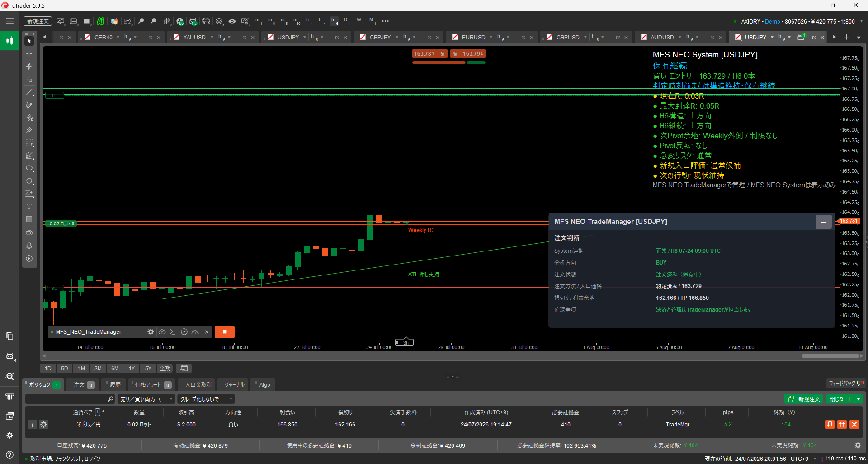Add a new chart tab with plus
This screenshot has height=464, width=868.
846,37
